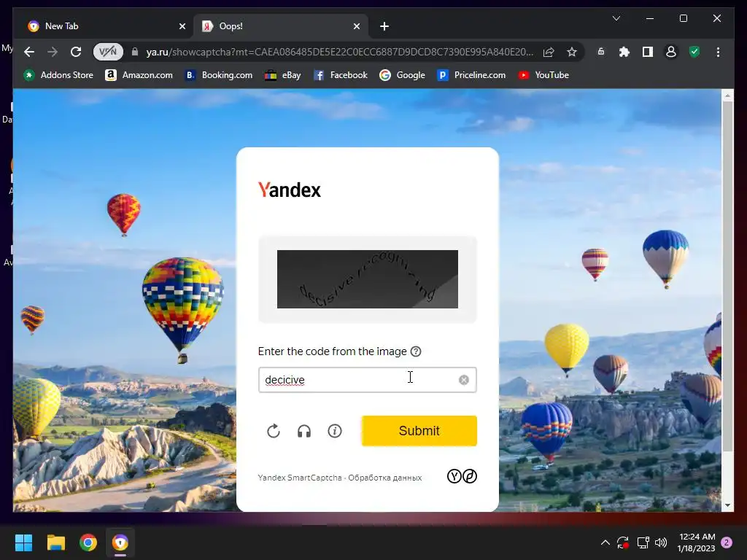Open YouTube bookmark
Screen dimensions: 747x560
coord(543,75)
